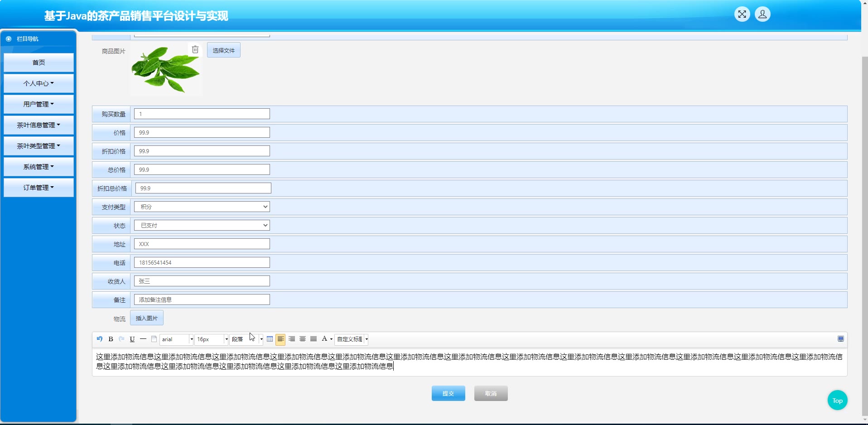Viewport: 868px width, 425px height.
Task: Delete the product image with trash icon
Action: (195, 49)
